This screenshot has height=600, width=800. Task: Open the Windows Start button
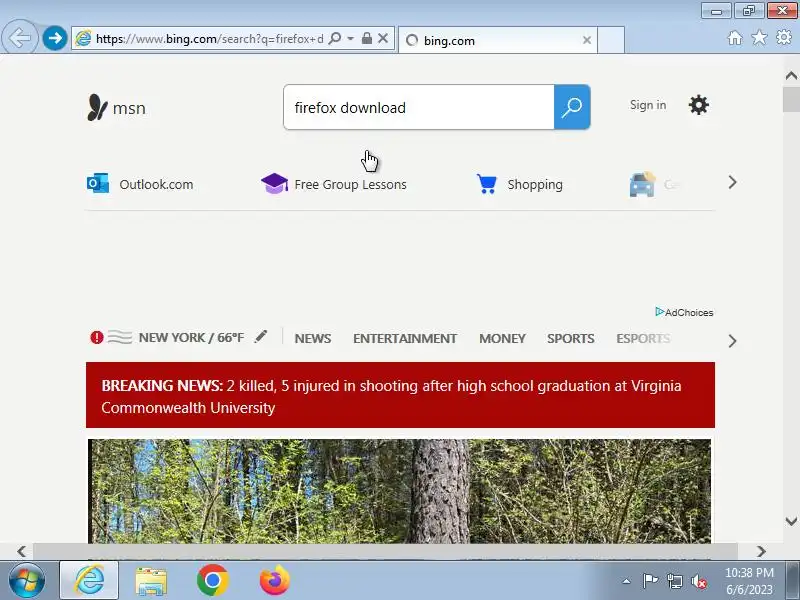pos(26,580)
